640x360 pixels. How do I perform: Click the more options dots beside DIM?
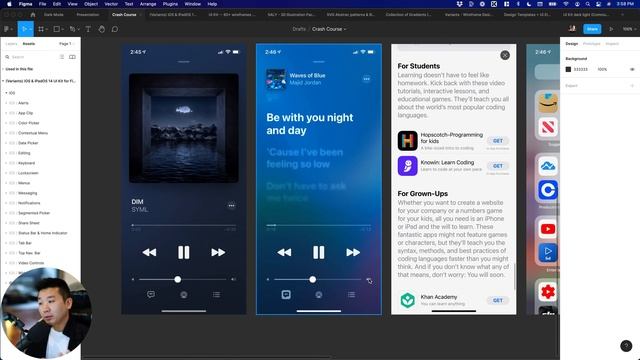(x=231, y=205)
